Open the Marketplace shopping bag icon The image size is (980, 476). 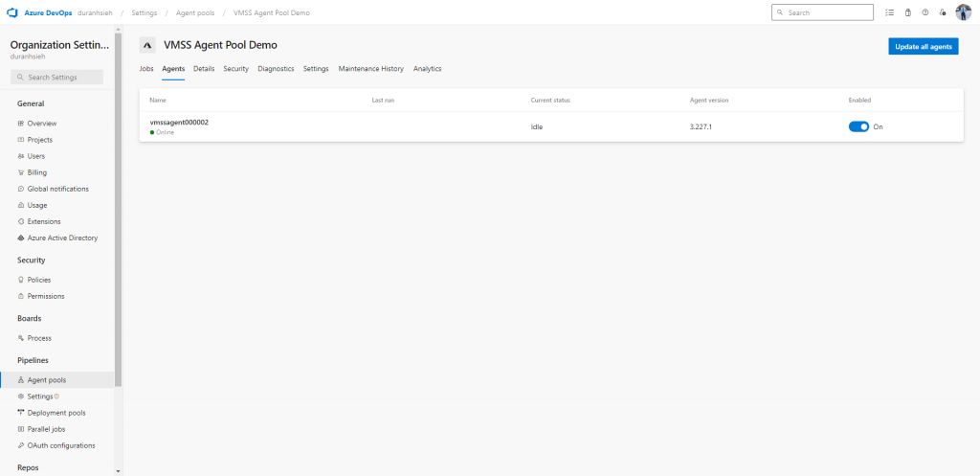tap(907, 12)
